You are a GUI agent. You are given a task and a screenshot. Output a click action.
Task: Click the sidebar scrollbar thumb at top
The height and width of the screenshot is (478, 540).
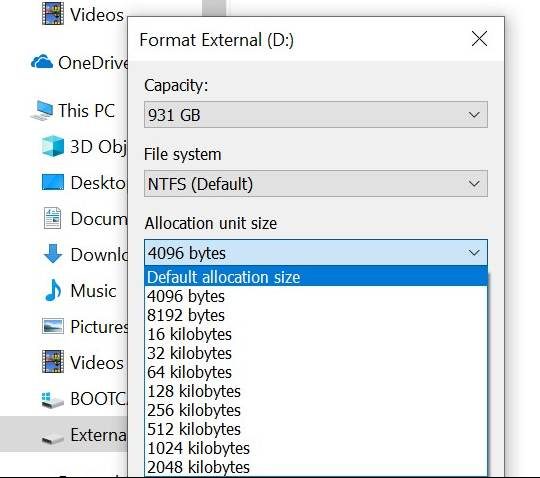pos(214,8)
